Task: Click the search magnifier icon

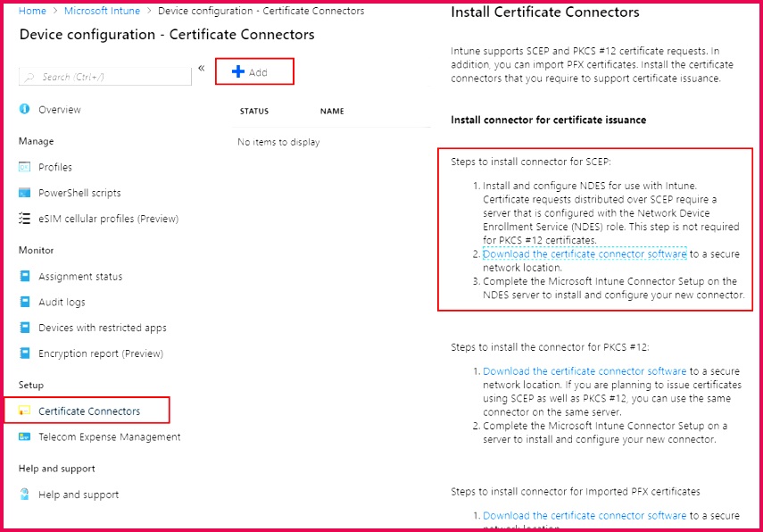Action: [29, 77]
